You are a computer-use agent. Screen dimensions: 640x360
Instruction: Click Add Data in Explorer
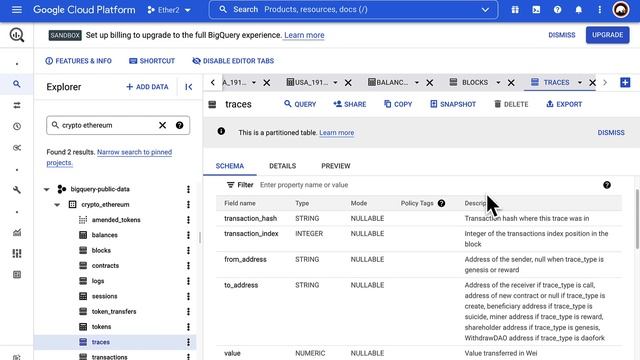pyautogui.click(x=147, y=87)
